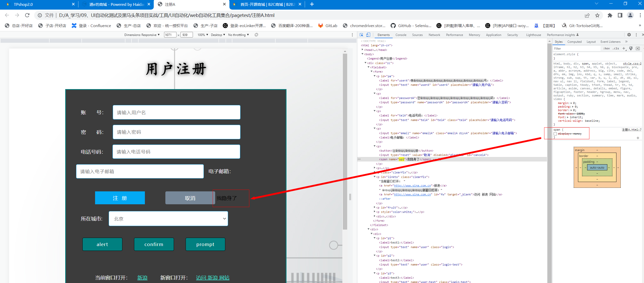Toggle the .cls element classes button
644x283 pixels.
pyautogui.click(x=616, y=48)
